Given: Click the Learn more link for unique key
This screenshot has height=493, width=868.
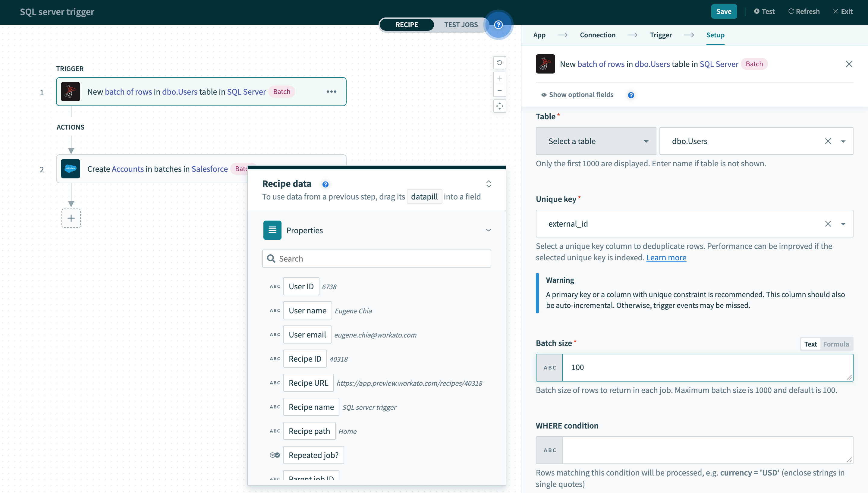Looking at the screenshot, I should pyautogui.click(x=666, y=257).
